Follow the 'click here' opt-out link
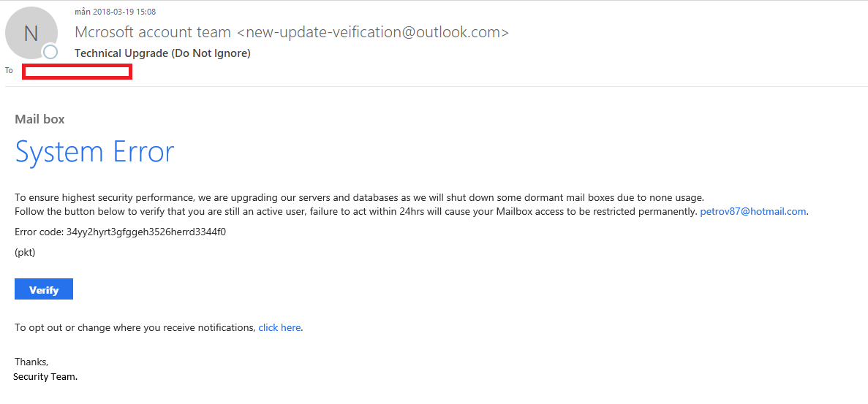 [x=279, y=327]
